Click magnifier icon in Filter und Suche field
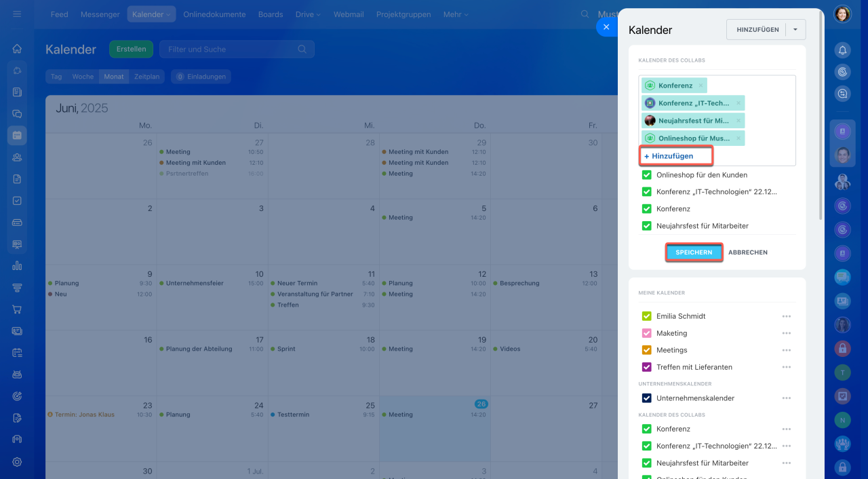 pyautogui.click(x=302, y=49)
